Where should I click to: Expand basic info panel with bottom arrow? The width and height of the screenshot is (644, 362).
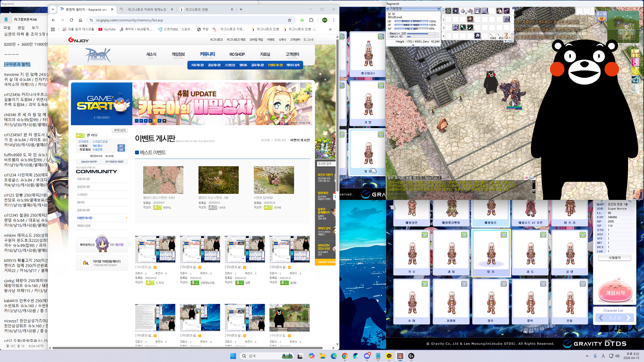tap(413, 45)
